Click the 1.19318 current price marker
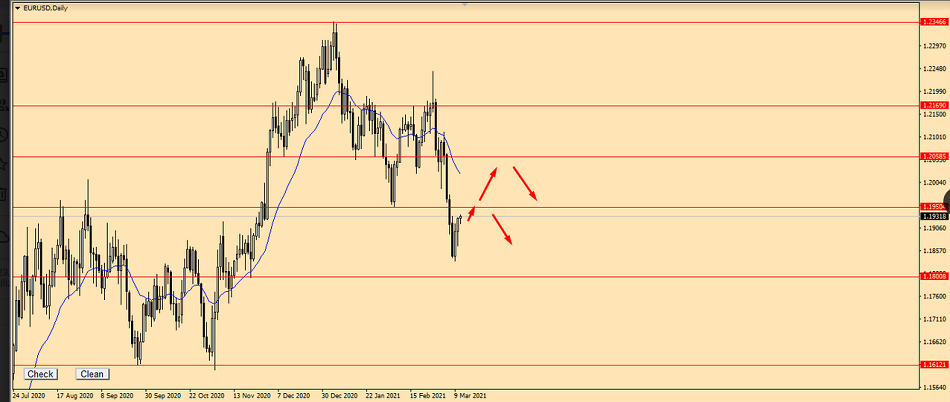 click(x=933, y=216)
